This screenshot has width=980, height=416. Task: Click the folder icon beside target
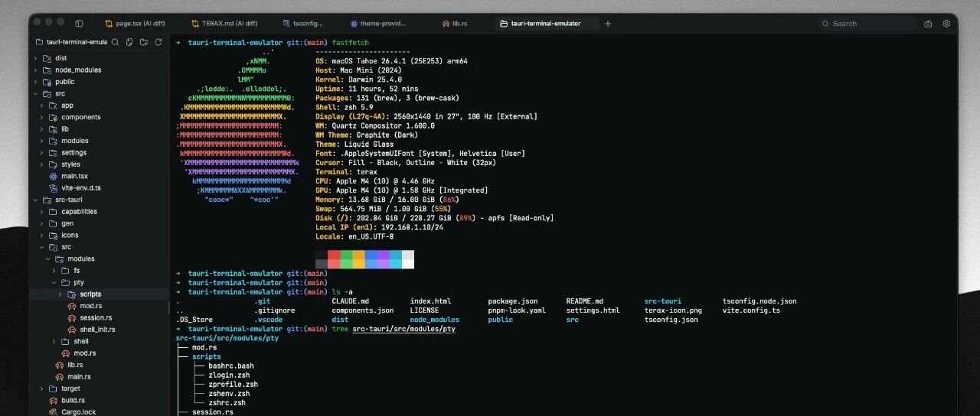[53, 388]
